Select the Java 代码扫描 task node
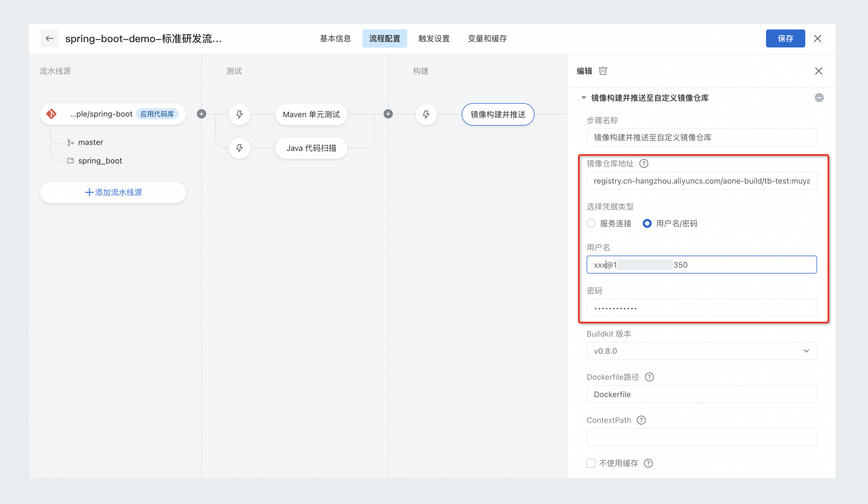The width and height of the screenshot is (868, 504). coord(311,148)
